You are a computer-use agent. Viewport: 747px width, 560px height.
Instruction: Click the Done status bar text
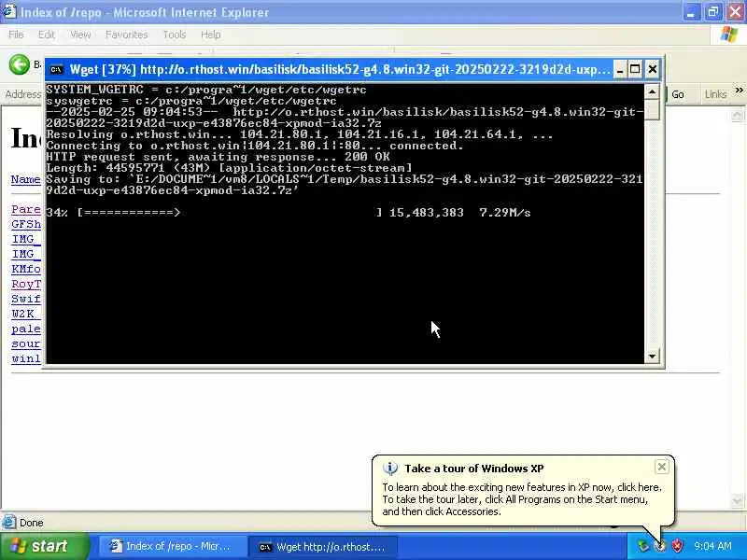pos(32,523)
